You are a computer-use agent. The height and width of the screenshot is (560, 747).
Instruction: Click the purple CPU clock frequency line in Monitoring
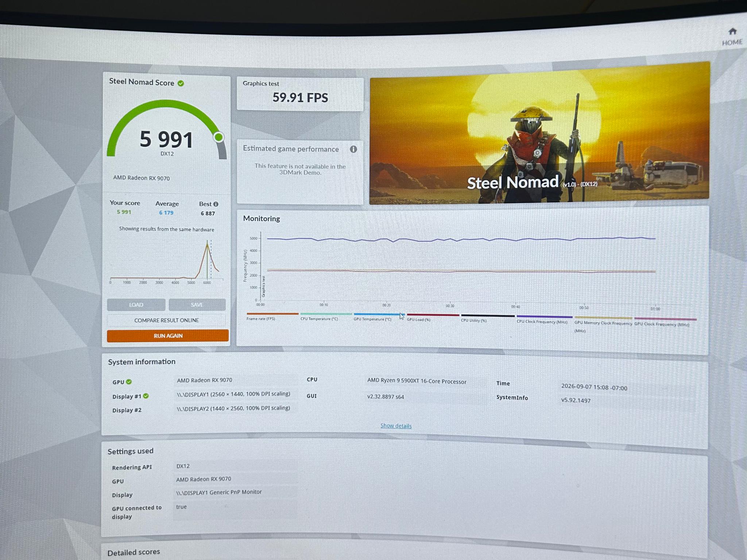coord(461,239)
